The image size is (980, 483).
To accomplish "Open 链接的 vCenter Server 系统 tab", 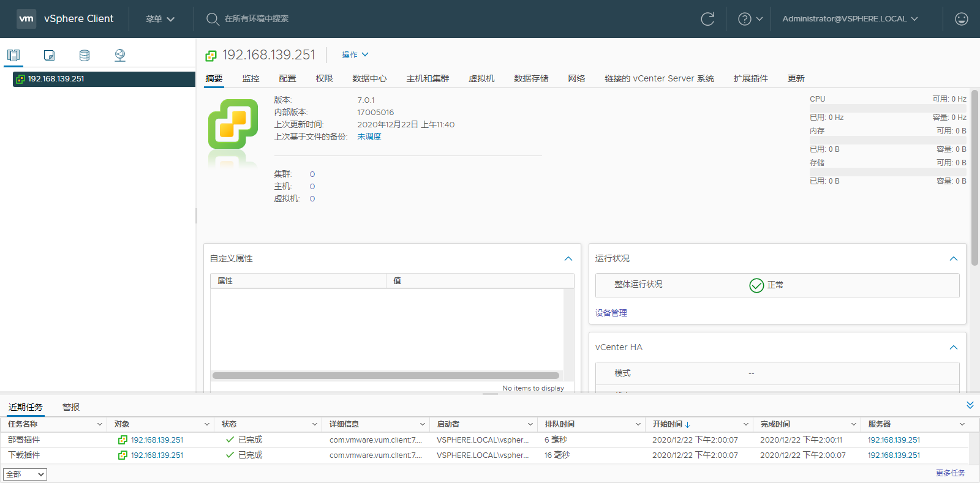I will click(x=660, y=78).
